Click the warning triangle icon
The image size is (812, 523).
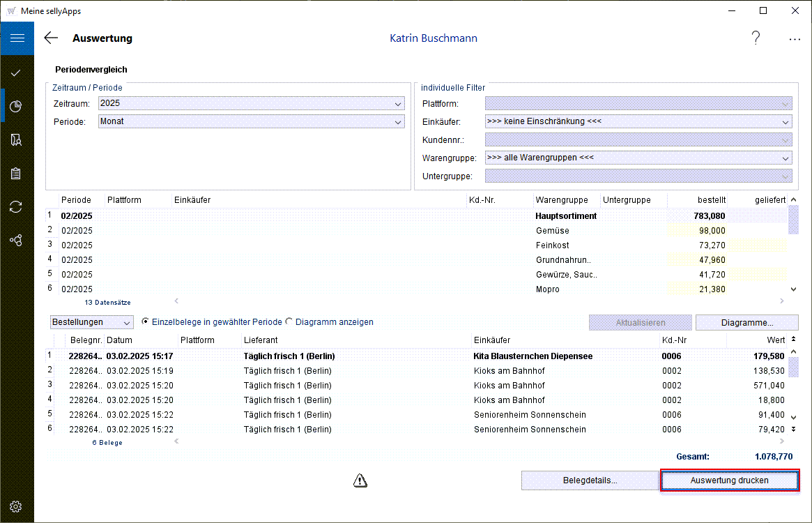(360, 480)
